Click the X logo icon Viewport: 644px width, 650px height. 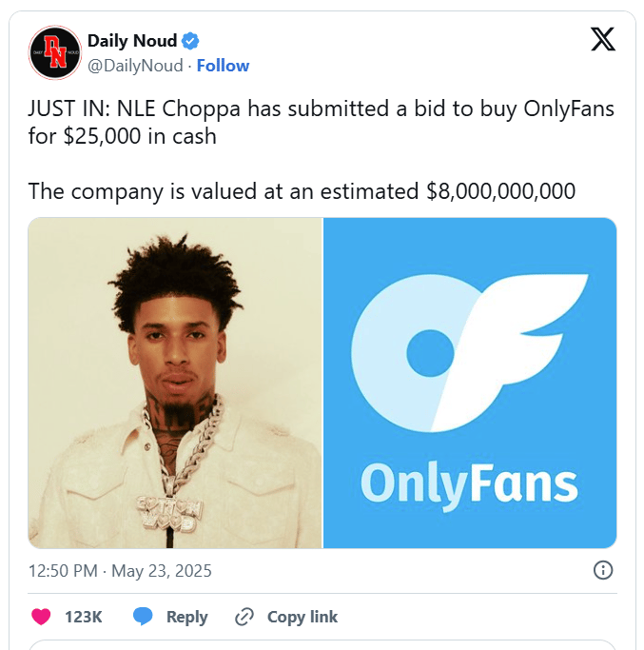click(603, 39)
